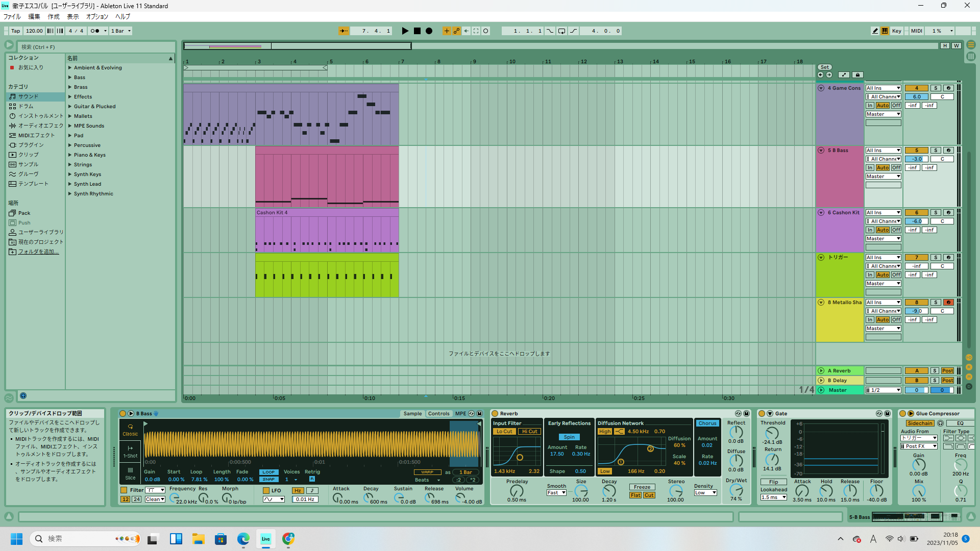Image resolution: width=980 pixels, height=551 pixels.
Task: Toggle Draw Mode pencil icon
Action: click(x=875, y=31)
